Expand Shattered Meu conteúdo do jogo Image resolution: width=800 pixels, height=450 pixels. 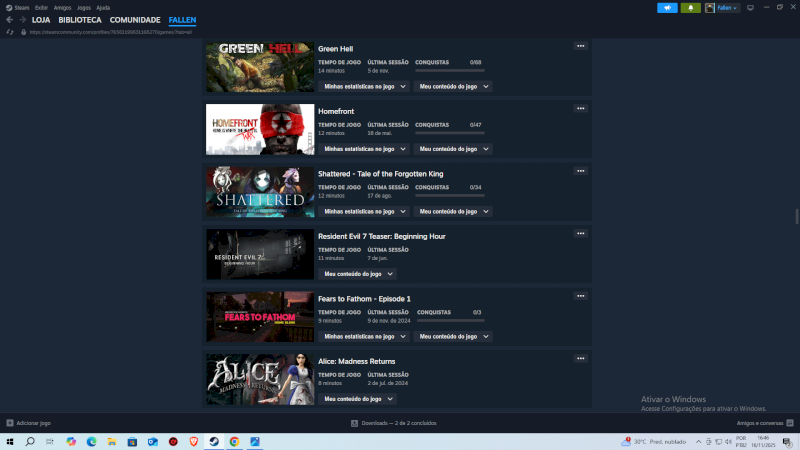(x=453, y=212)
